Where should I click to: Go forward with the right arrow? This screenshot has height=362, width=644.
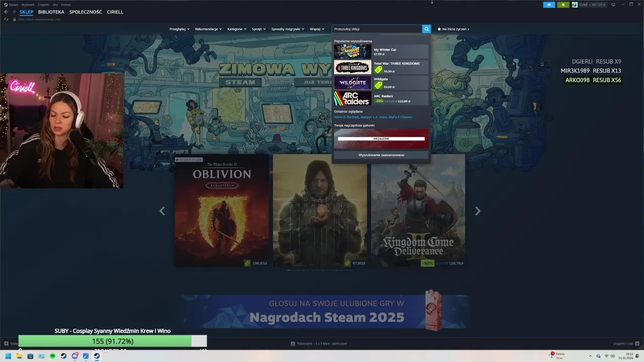click(x=14, y=12)
